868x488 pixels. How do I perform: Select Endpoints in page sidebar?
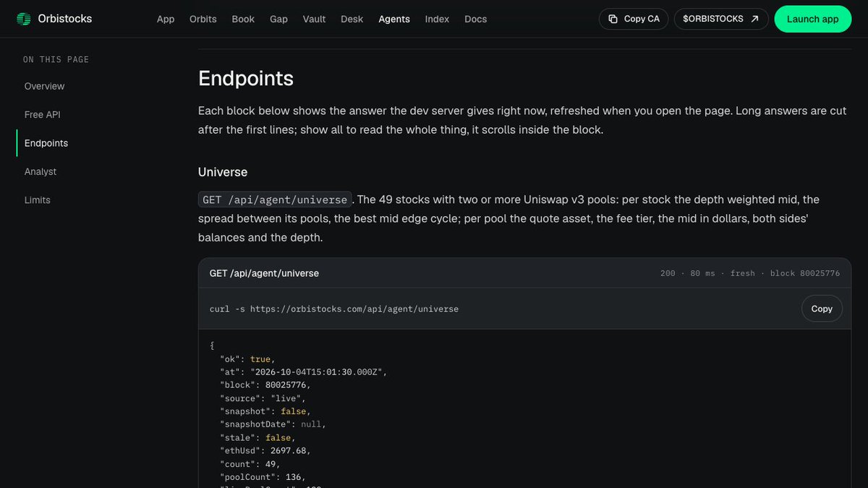(x=46, y=143)
